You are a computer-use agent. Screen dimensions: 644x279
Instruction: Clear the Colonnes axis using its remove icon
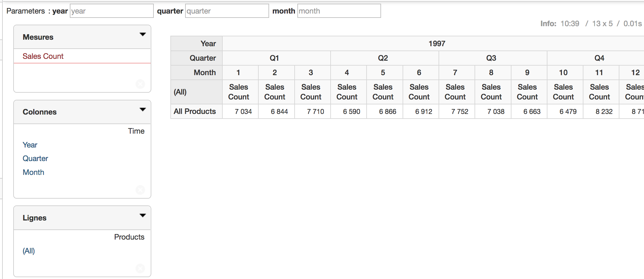[140, 190]
